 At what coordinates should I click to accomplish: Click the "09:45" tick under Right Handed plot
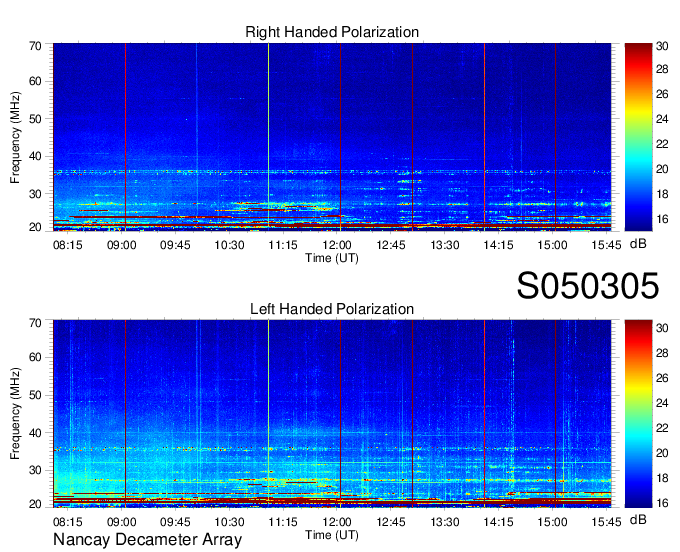click(175, 245)
